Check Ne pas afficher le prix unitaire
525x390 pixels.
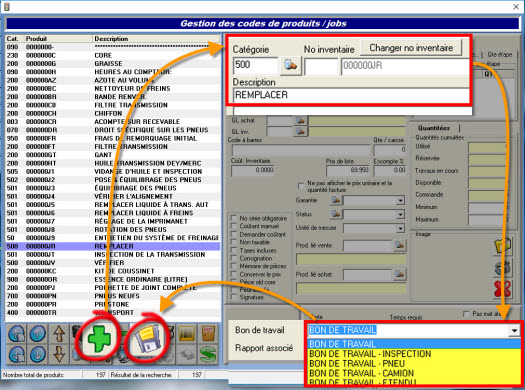click(x=301, y=185)
